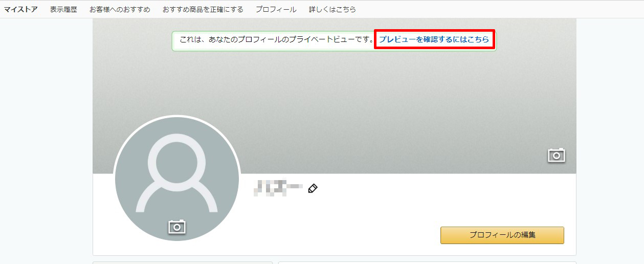Follow the プレビューを確認するにはこちら link

[434, 39]
